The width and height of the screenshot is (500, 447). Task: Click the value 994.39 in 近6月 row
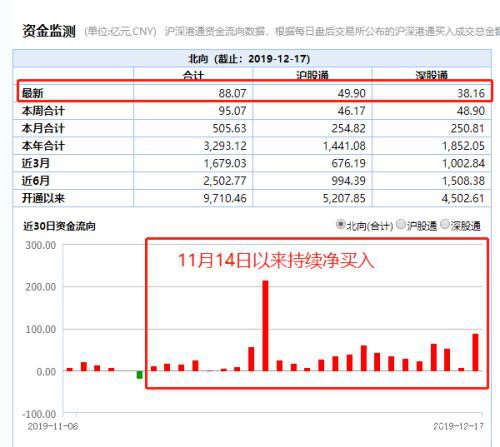[349, 181]
